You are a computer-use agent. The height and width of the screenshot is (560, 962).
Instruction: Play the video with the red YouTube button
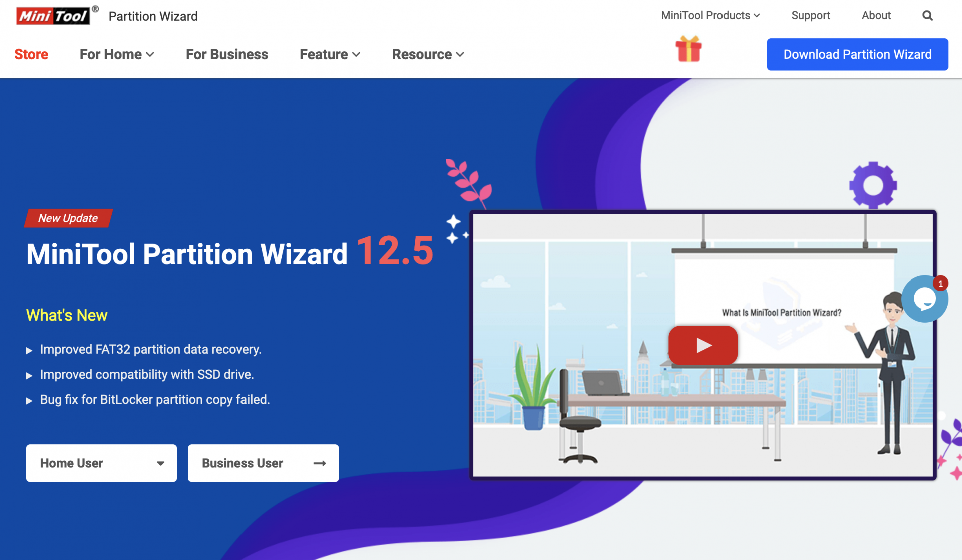coord(703,345)
